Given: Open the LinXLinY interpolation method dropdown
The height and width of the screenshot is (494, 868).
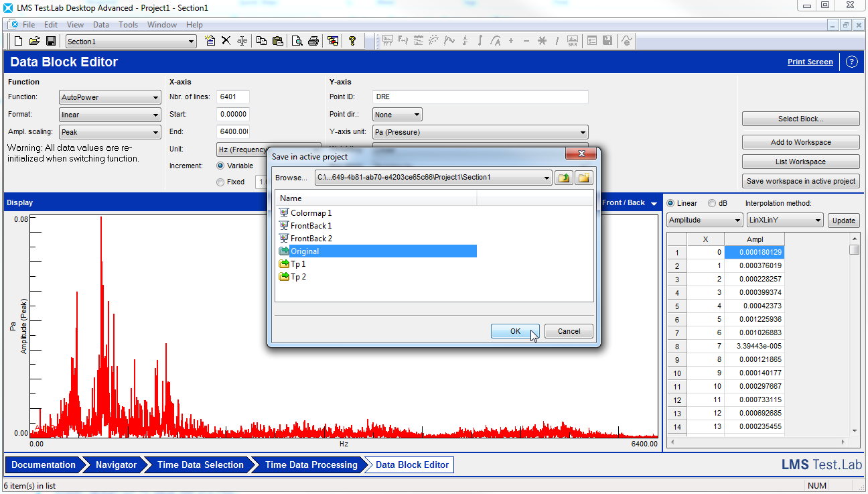Looking at the screenshot, I should coord(818,221).
